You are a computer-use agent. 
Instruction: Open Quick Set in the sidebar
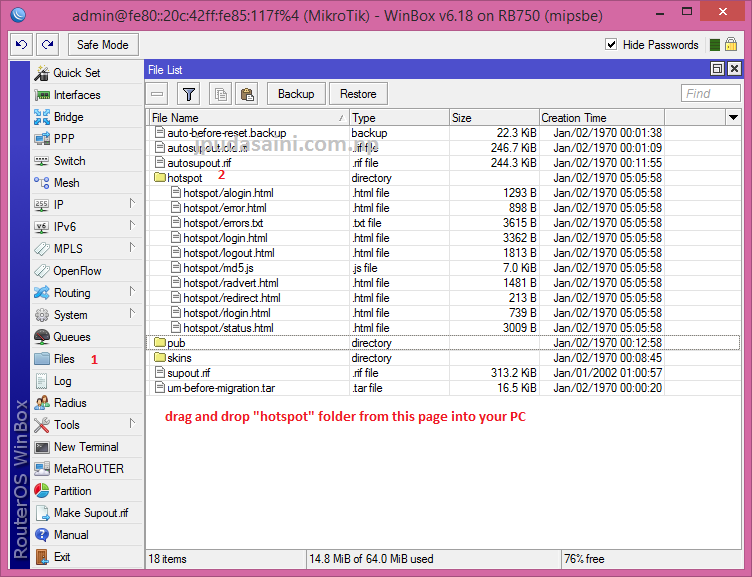click(87, 73)
